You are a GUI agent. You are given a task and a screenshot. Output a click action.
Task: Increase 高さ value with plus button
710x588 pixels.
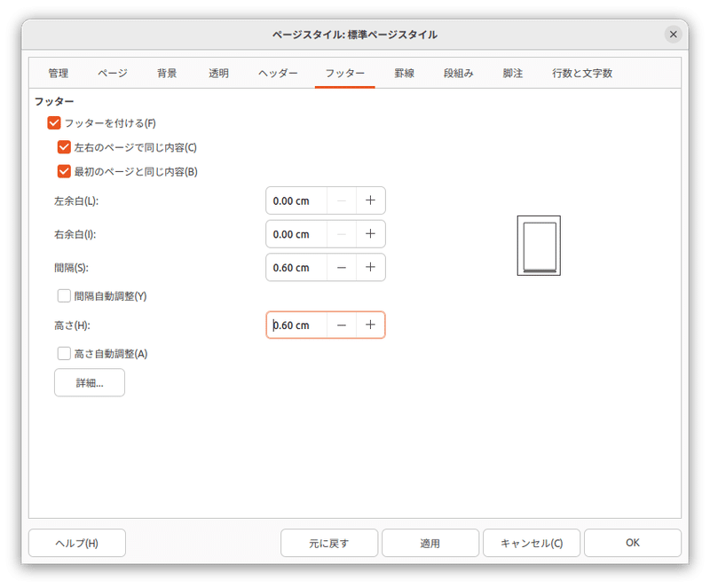(x=370, y=325)
